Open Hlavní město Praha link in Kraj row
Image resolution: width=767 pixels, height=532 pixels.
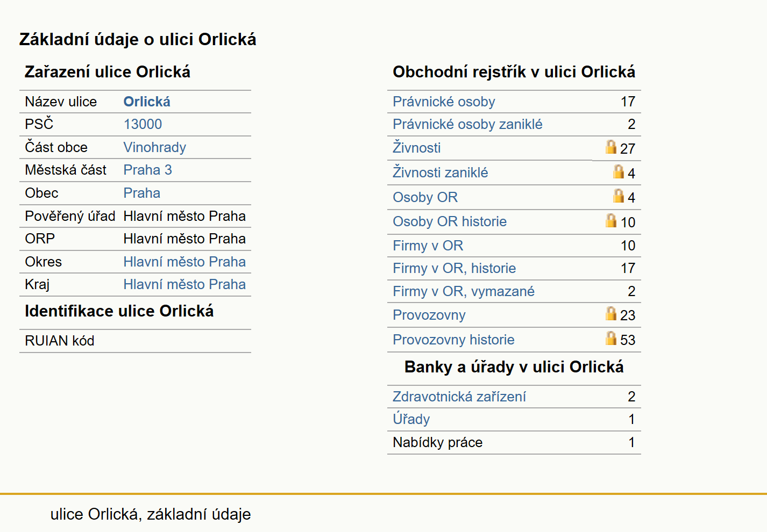(184, 284)
